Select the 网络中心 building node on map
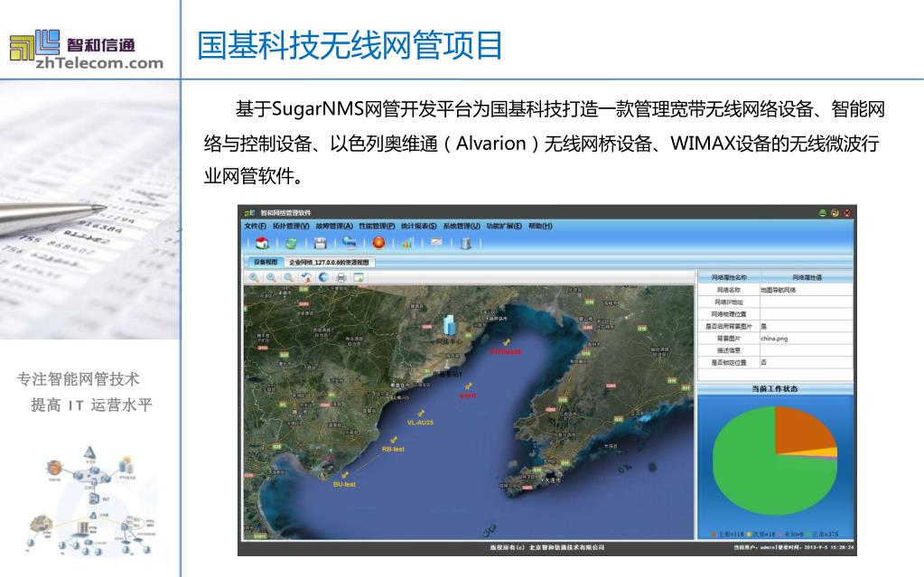The image size is (924, 577). coord(449,326)
